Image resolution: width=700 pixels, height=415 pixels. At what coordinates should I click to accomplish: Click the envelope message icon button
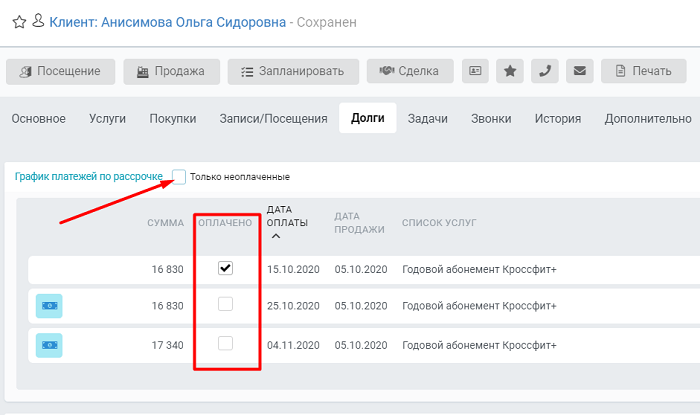click(x=579, y=71)
